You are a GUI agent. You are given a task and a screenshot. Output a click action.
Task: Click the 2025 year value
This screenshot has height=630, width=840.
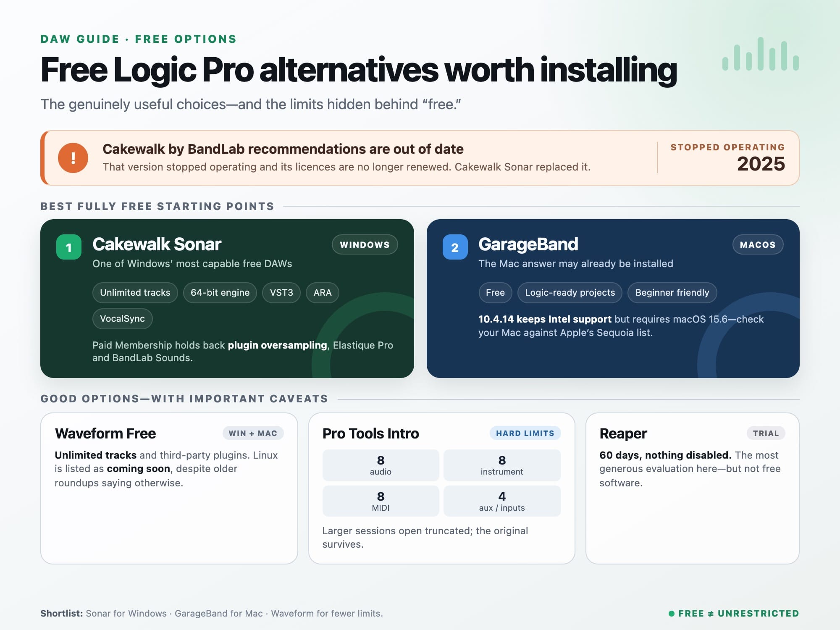[761, 164]
